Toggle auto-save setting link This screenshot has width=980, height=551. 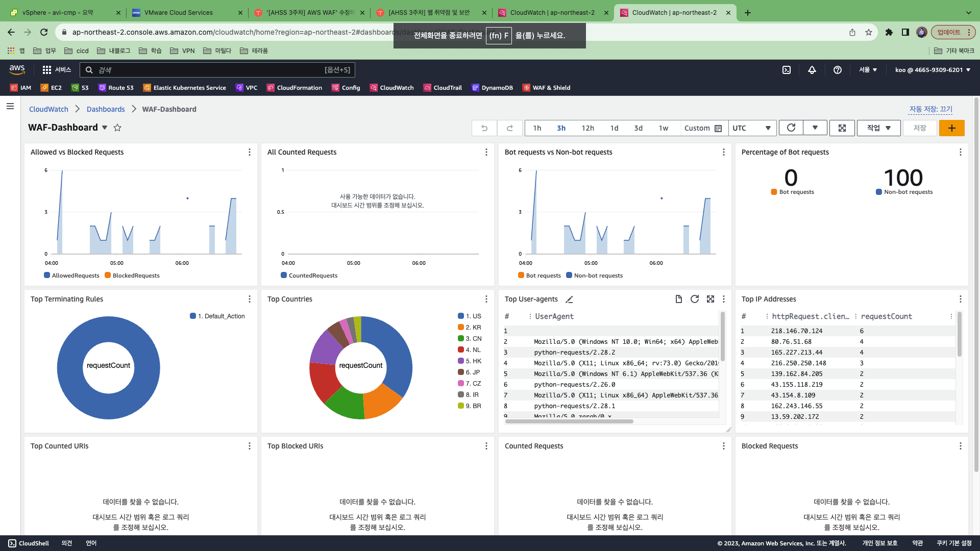tap(930, 109)
